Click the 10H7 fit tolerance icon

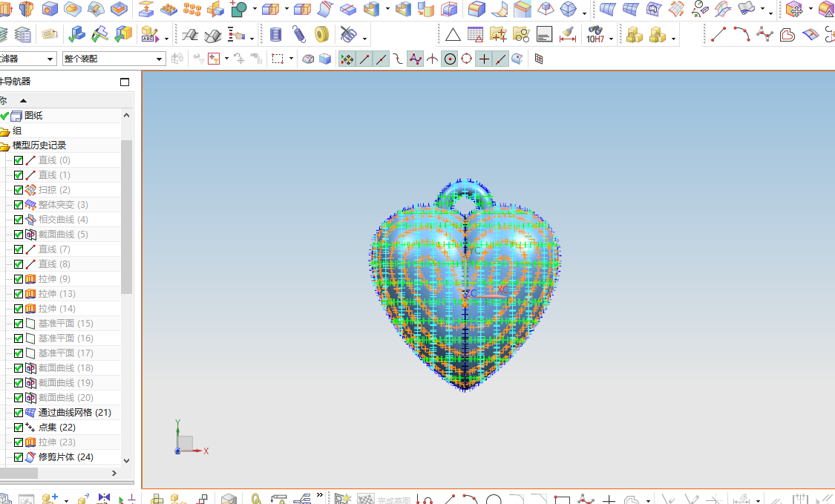[595, 35]
